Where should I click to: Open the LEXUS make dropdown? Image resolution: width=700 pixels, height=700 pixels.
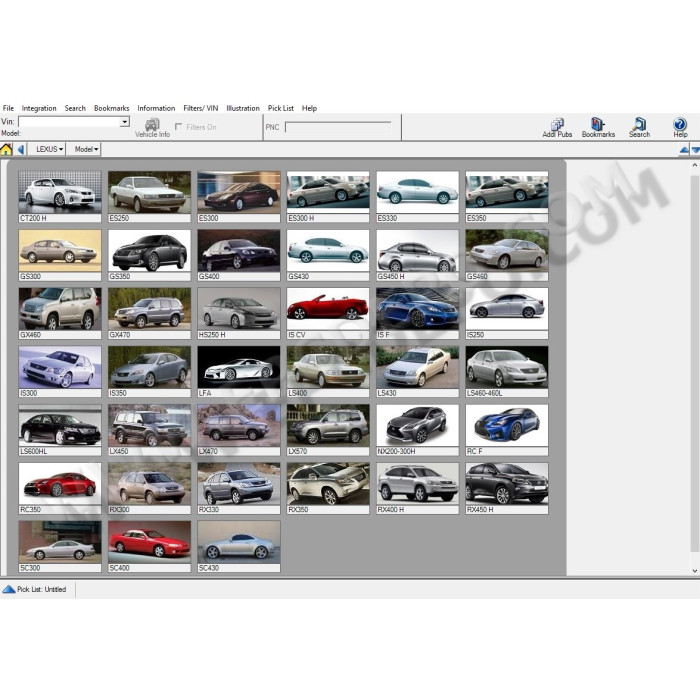pos(49,149)
